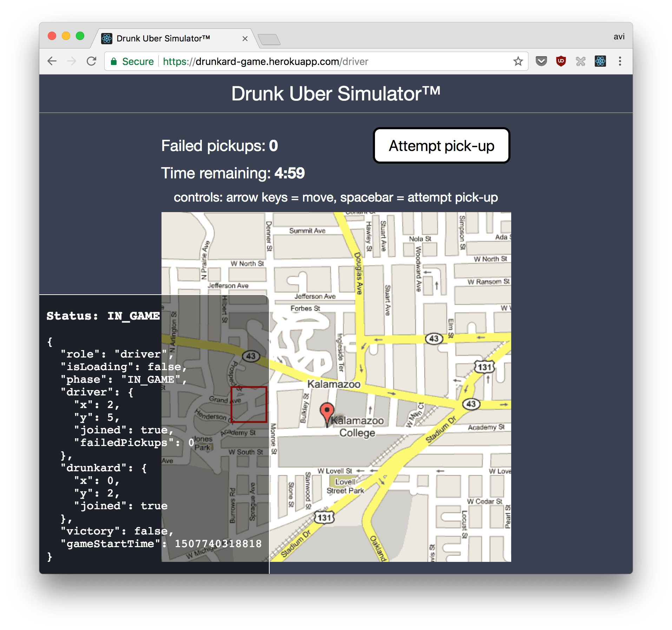672x630 pixels.
Task: Click the avi profile button
Action: [x=619, y=37]
